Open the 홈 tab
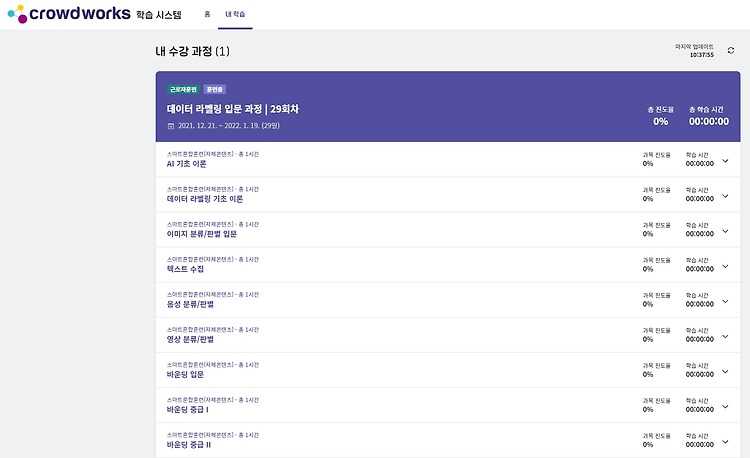The height and width of the screenshot is (458, 750). pos(207,14)
